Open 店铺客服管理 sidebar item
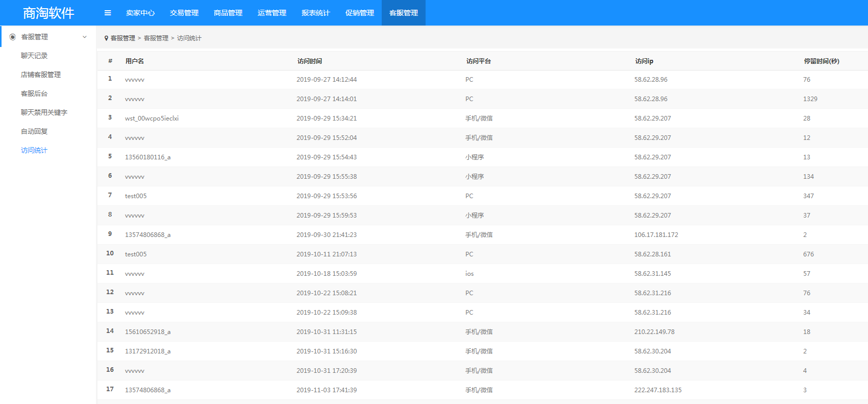Viewport: 868px width, 404px height. (41, 75)
